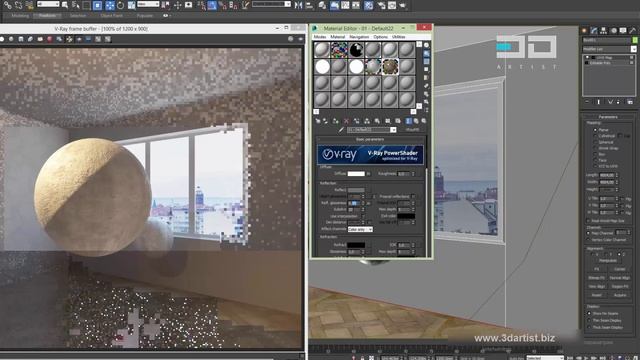Click the Backlight icon in Material Editor side toolbar
The height and width of the screenshot is (360, 640).
click(426, 53)
